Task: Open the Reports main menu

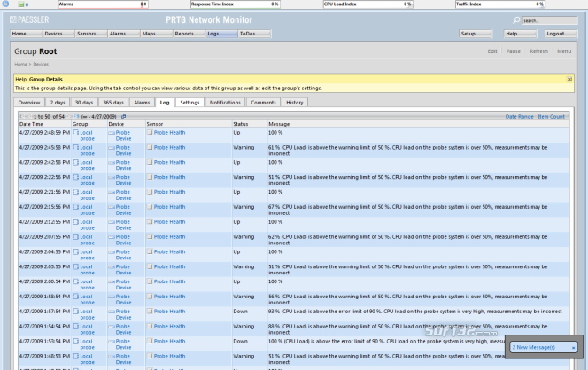Action: tap(189, 34)
